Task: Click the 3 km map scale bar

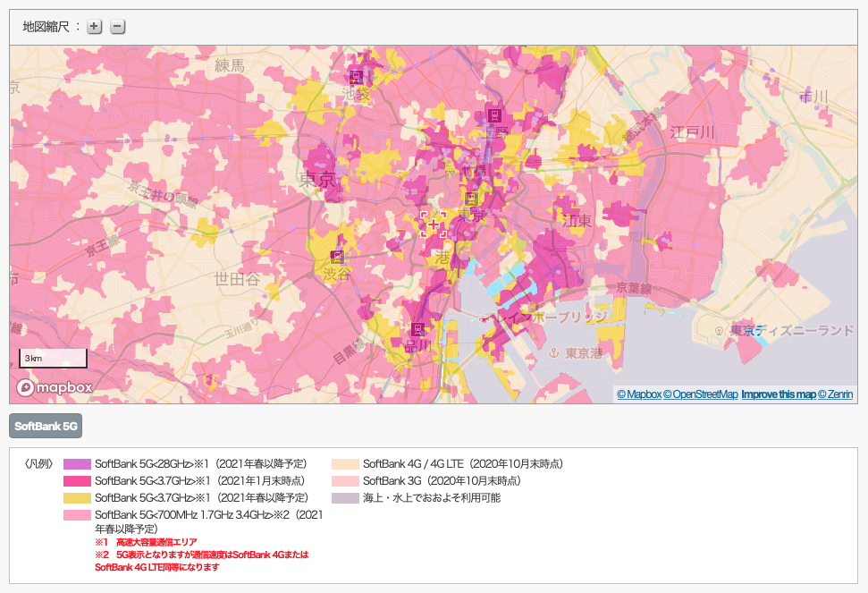Action: click(53, 359)
